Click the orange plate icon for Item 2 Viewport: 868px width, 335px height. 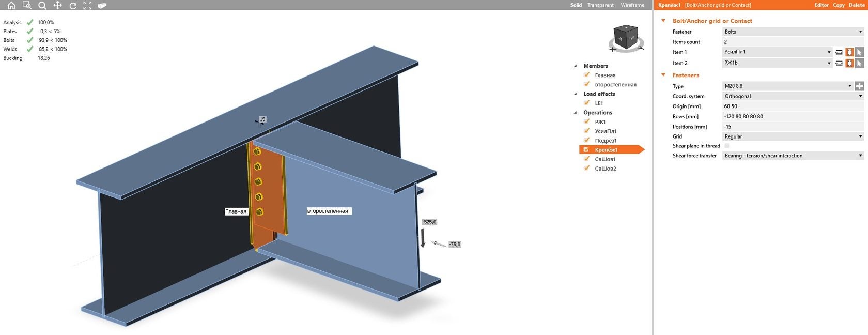point(849,63)
